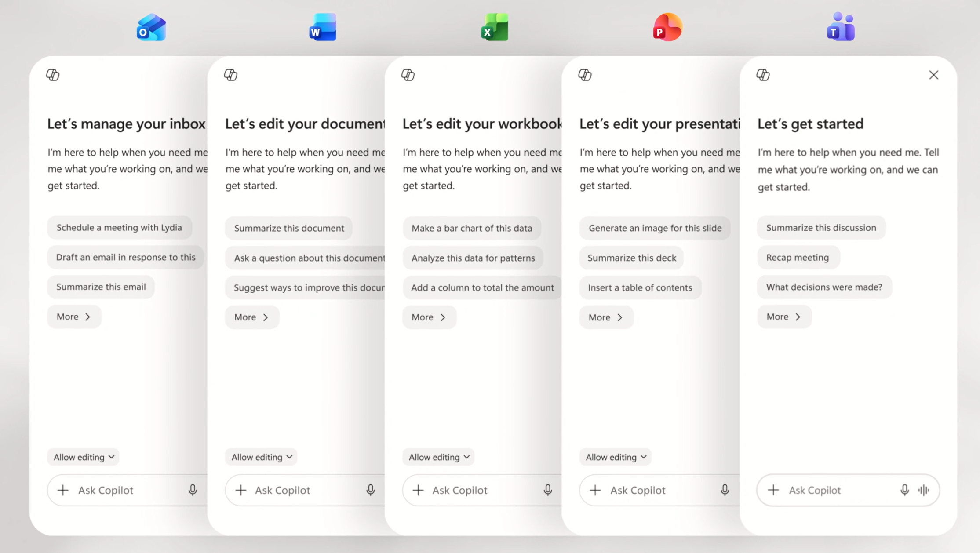Choose 'Add a column to total the amount'

(x=482, y=287)
